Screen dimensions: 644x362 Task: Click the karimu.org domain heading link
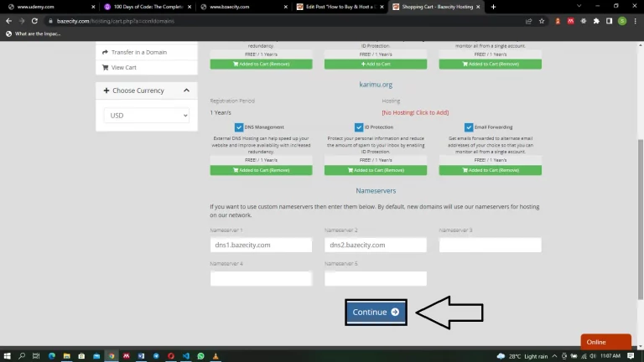point(376,85)
